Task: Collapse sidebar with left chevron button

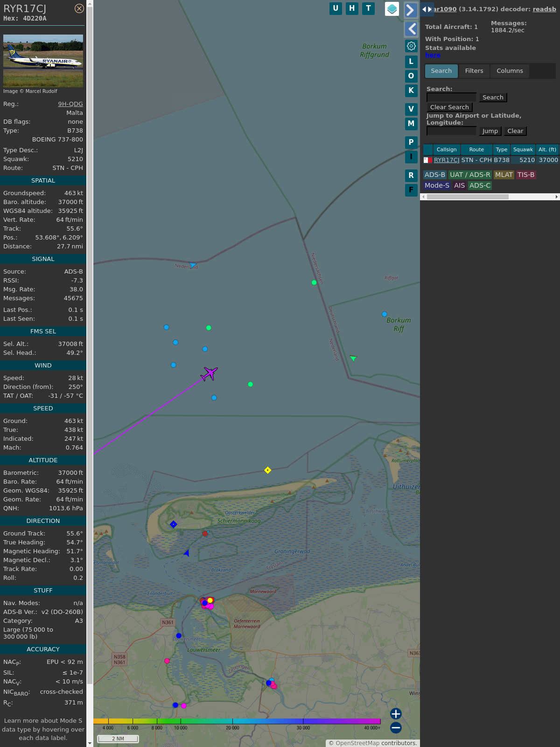Action: [411, 29]
